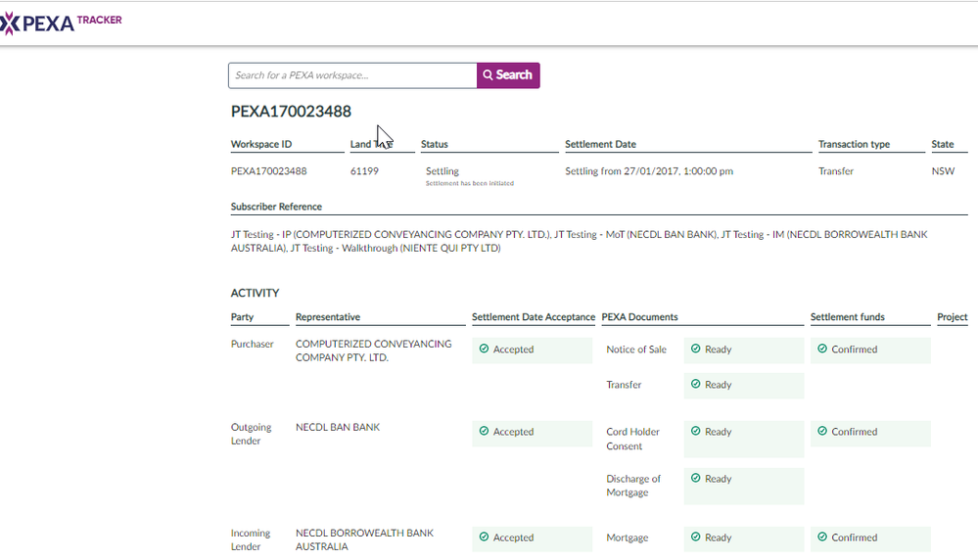Click the Transfer document Ready checkmark icon
Screen dimensions: 978x560
[x=695, y=385]
